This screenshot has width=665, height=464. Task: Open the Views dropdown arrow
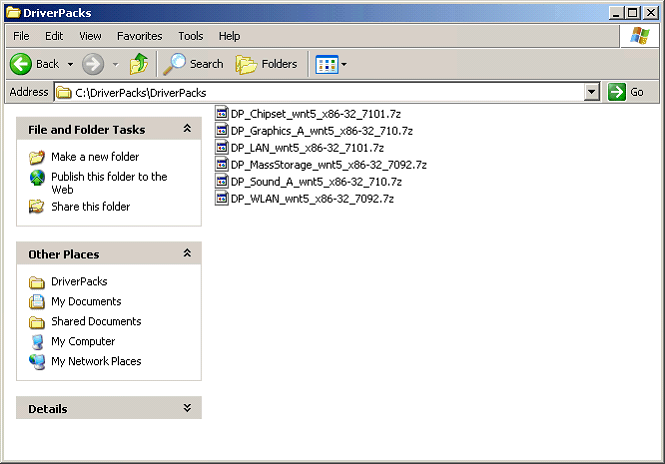coord(344,64)
